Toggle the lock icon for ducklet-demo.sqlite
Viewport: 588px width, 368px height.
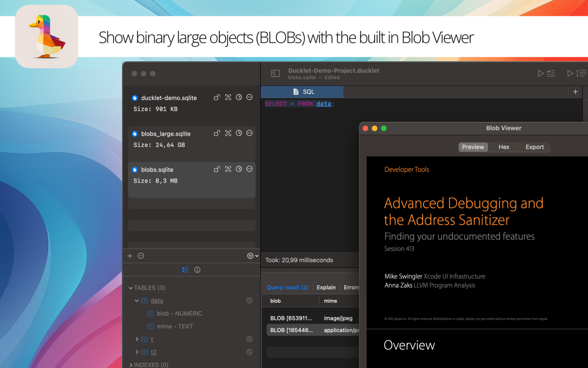click(x=217, y=97)
